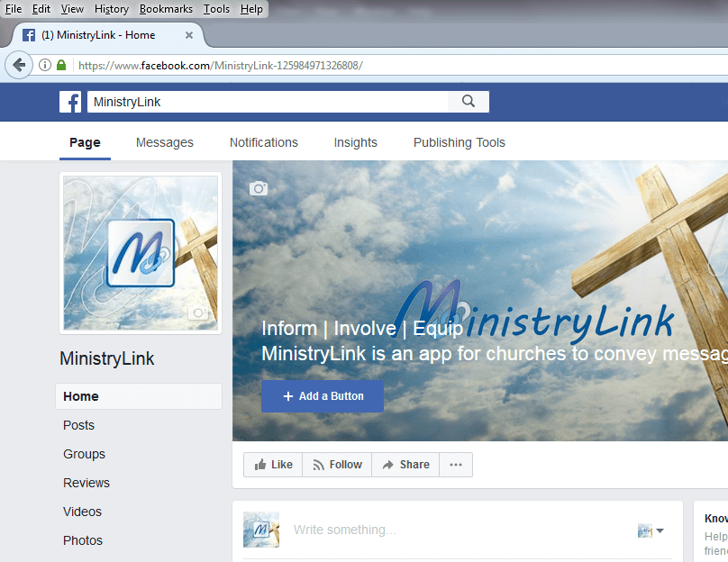The height and width of the screenshot is (562, 728).
Task: Select Reviews in the left sidebar
Action: pyautogui.click(x=86, y=483)
